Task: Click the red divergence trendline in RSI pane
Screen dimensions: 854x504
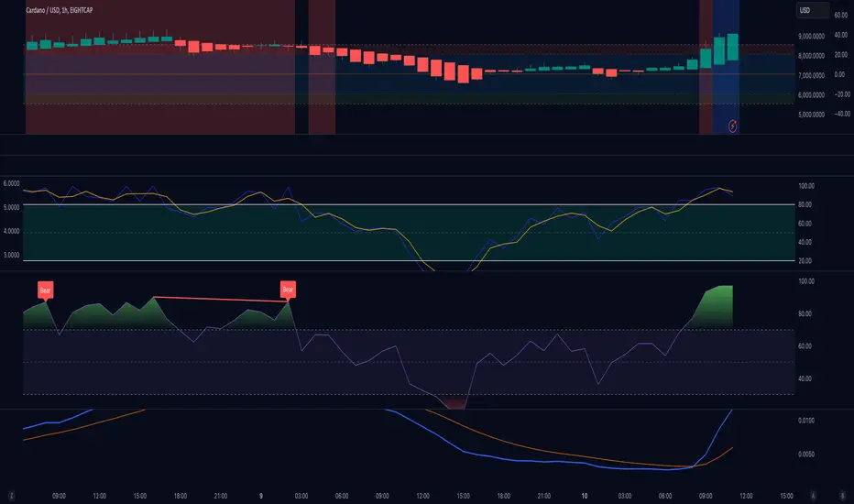Action: click(221, 299)
